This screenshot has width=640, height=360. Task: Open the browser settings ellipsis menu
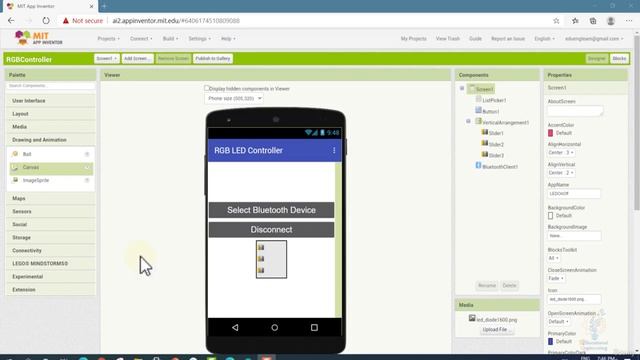629,20
